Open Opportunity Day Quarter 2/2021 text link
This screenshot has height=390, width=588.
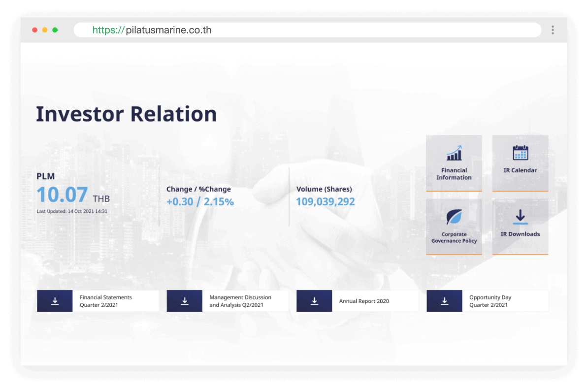[490, 301]
